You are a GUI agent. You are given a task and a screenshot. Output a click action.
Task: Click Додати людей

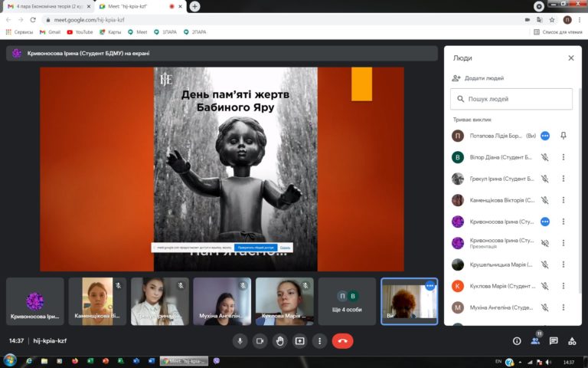[x=478, y=78]
